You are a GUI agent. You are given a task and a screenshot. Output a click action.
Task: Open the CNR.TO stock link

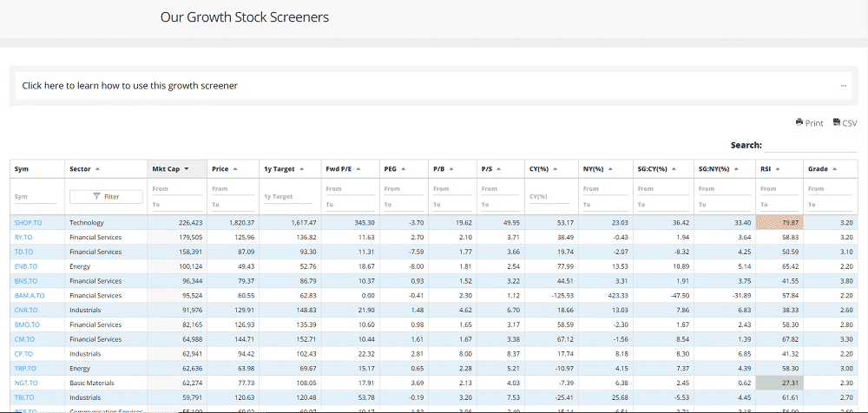click(26, 309)
